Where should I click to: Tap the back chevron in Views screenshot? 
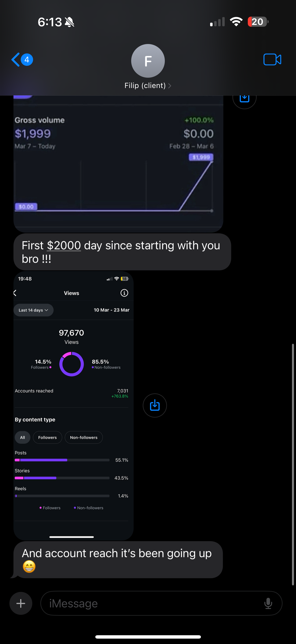click(x=15, y=293)
